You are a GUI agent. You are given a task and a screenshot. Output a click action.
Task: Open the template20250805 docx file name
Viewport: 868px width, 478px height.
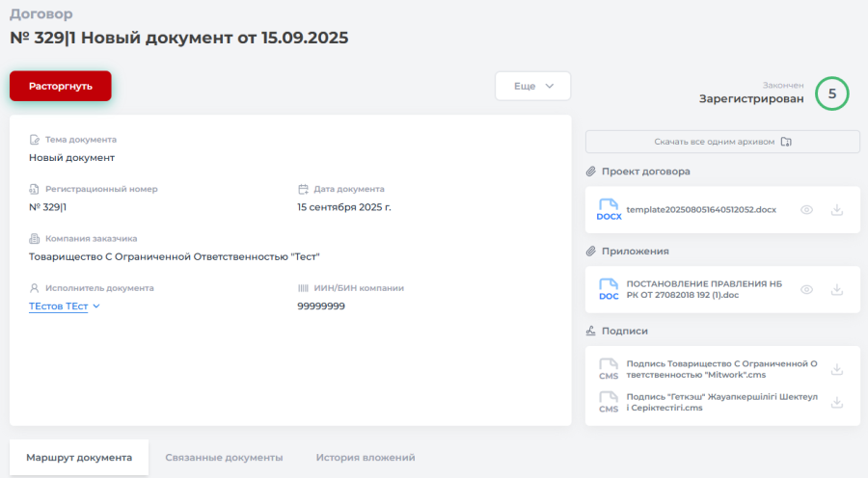point(701,209)
